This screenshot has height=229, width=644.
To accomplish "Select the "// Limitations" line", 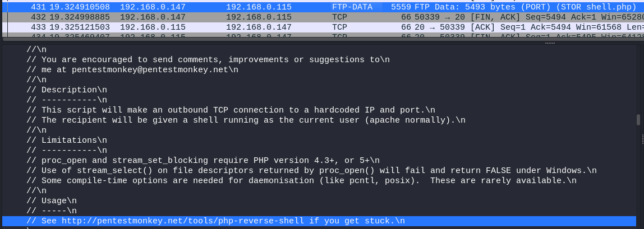I will pyautogui.click(x=67, y=140).
